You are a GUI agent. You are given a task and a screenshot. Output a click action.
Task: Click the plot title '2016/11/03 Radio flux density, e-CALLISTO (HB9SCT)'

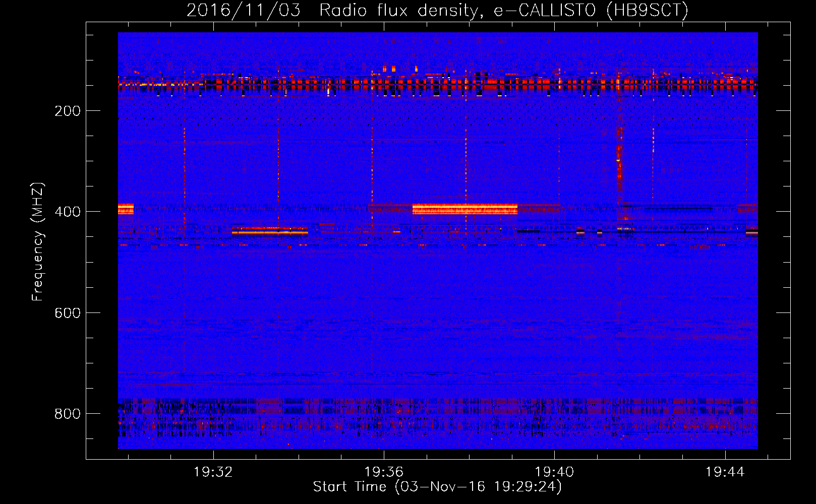point(437,10)
